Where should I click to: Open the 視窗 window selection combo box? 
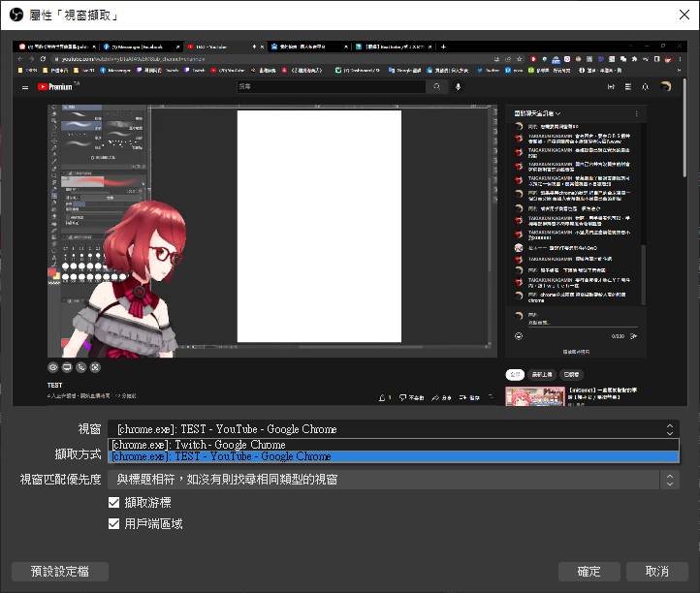393,429
